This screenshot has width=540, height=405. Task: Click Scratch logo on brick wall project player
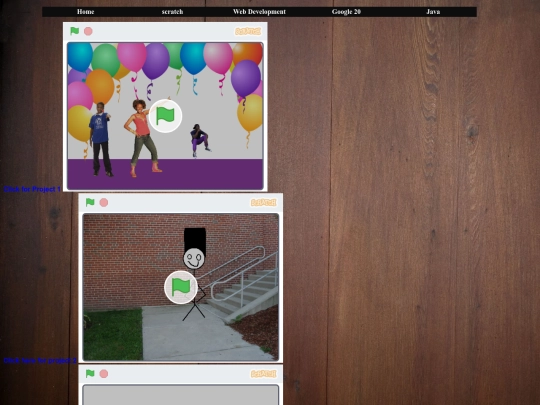point(263,203)
